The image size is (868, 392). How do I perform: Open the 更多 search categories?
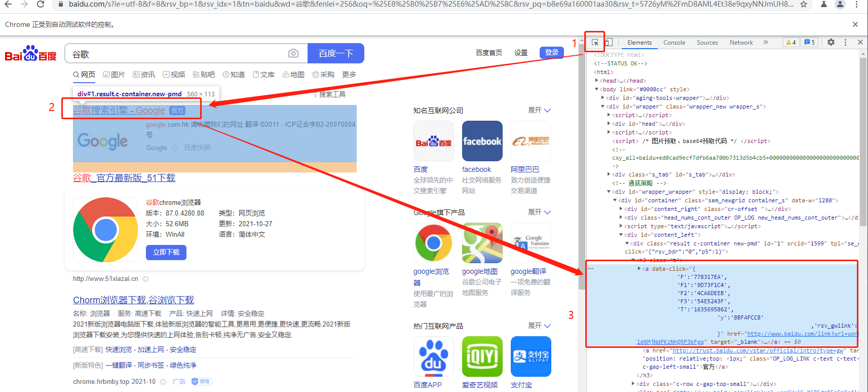[x=349, y=75]
